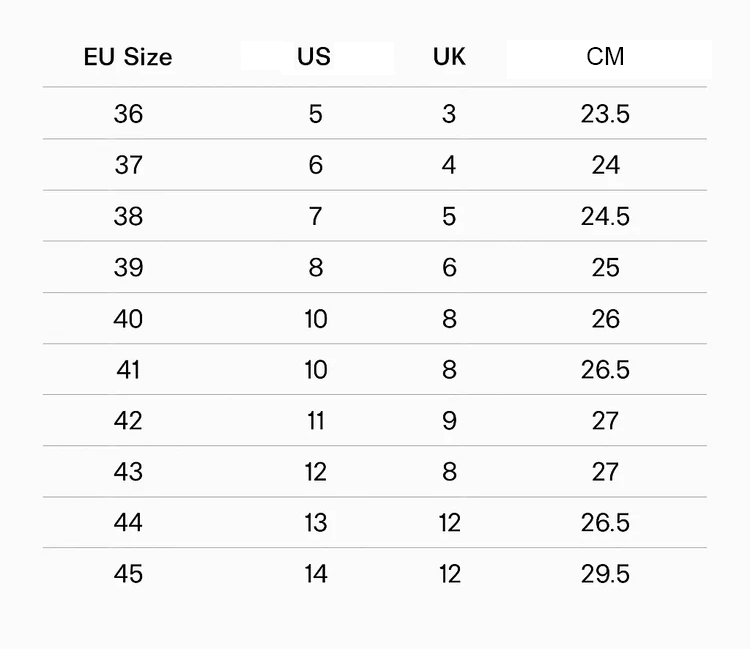
Task: Select EU size 42 cell
Action: (x=128, y=421)
